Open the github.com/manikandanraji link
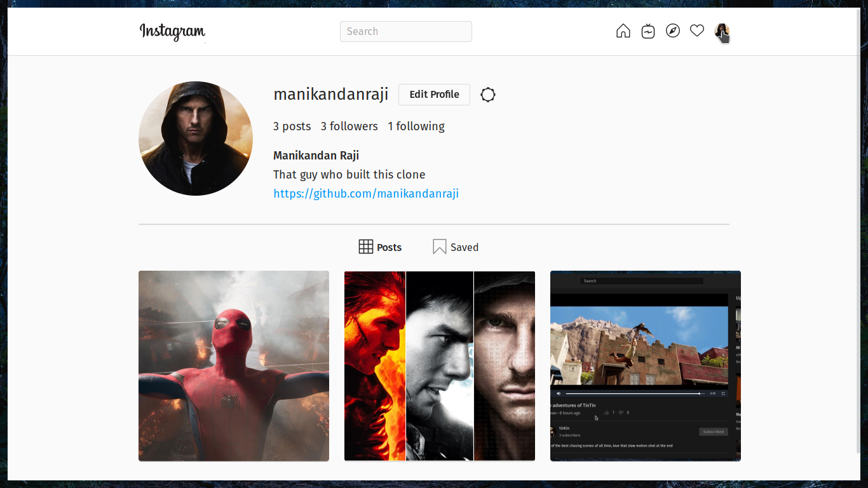Screen dimensions: 868x488 tap(366, 194)
